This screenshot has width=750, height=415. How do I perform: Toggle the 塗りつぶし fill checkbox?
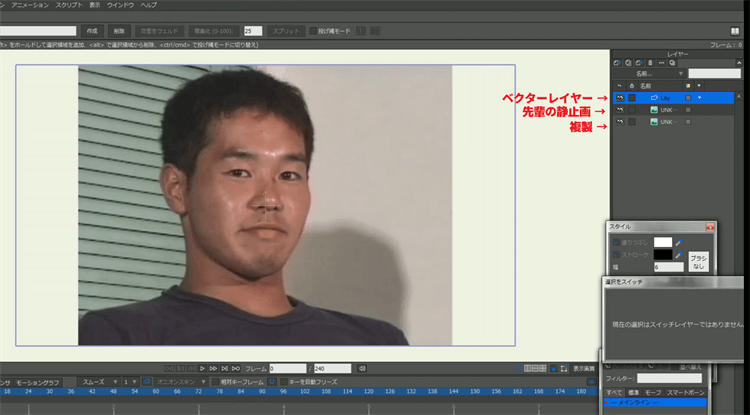point(617,242)
